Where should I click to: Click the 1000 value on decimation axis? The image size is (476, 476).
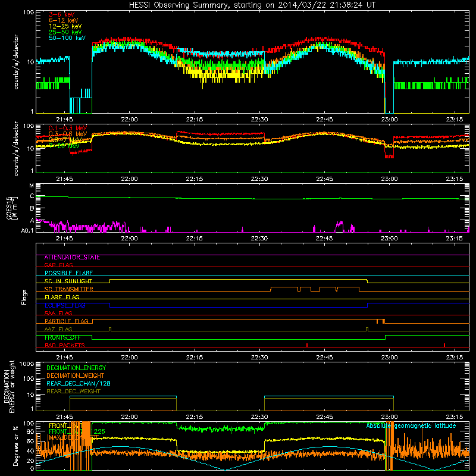tap(27, 364)
